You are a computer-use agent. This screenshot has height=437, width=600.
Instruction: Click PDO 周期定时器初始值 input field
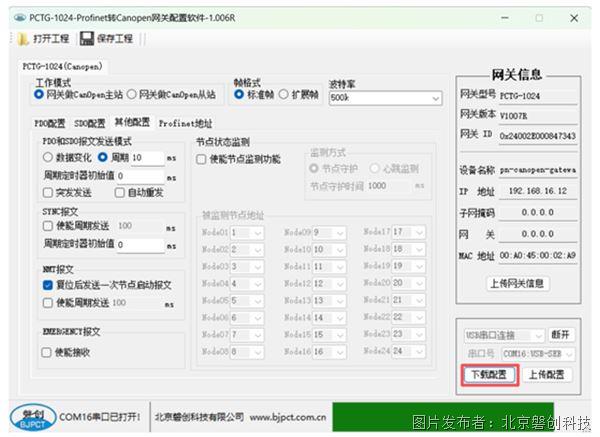tap(140, 176)
